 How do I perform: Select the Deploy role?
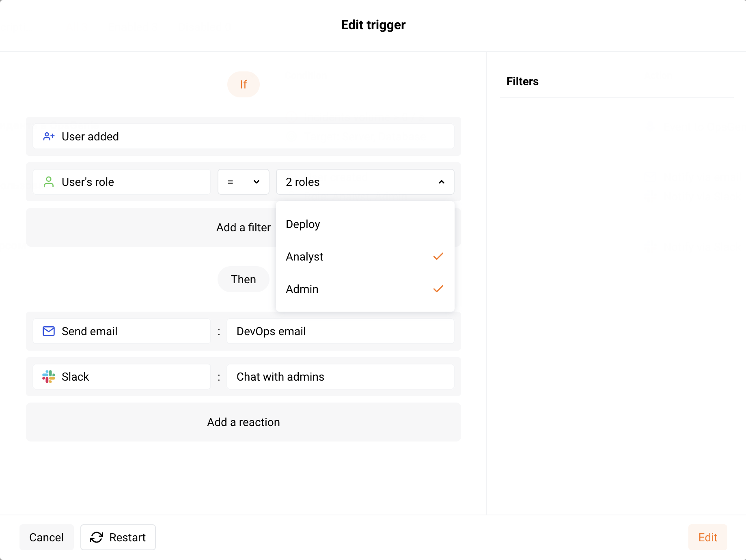point(303,224)
